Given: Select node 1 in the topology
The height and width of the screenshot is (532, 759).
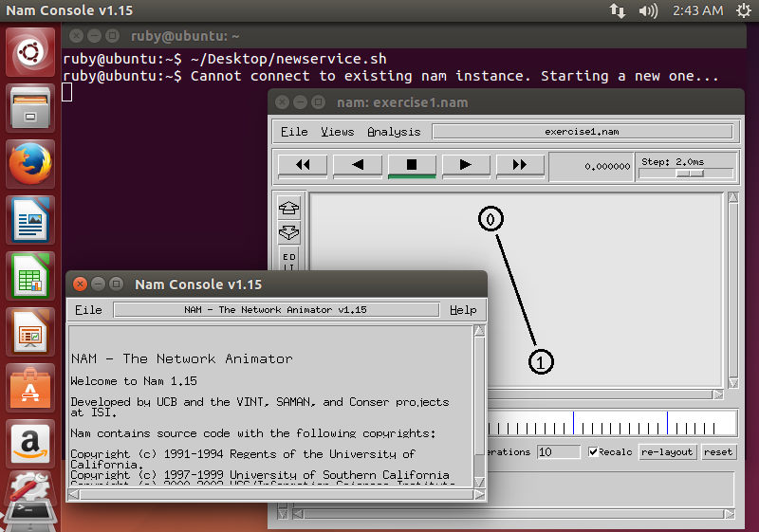Looking at the screenshot, I should [x=541, y=361].
